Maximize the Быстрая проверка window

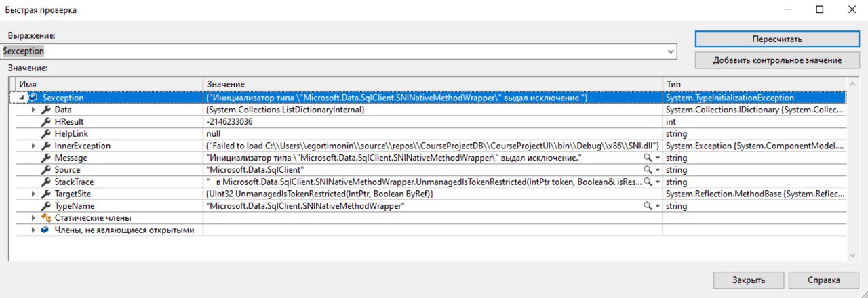[820, 9]
